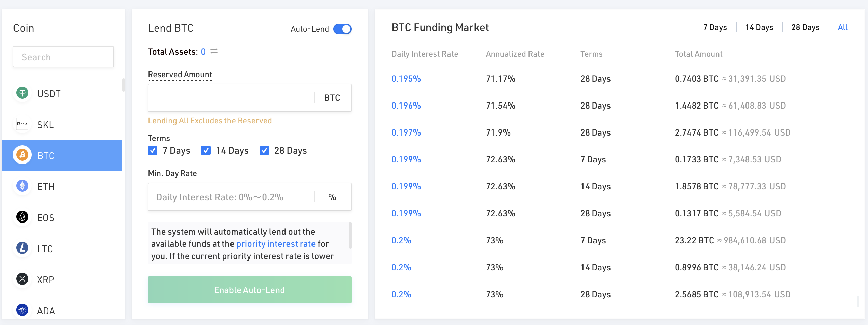Choose the XRP coin icon
868x325 pixels.
22,279
